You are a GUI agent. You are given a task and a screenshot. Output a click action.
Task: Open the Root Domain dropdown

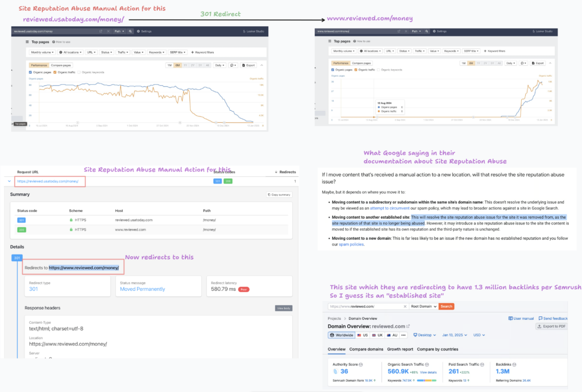pos(424,306)
